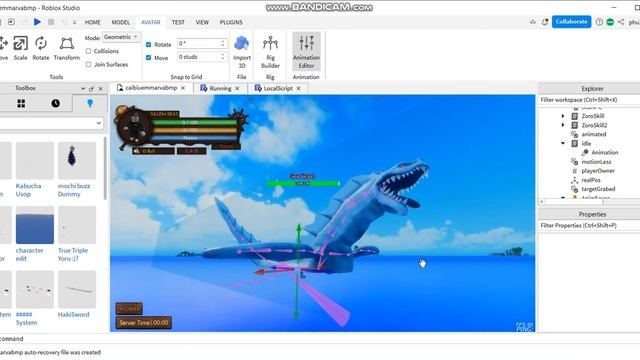Open the Toolbox panel options chevron
640x360 pixels.
83,88
